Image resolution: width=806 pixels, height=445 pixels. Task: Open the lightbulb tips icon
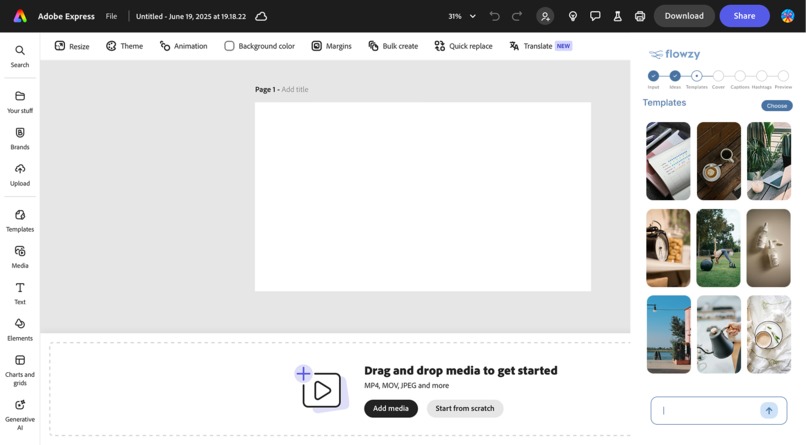pyautogui.click(x=573, y=16)
